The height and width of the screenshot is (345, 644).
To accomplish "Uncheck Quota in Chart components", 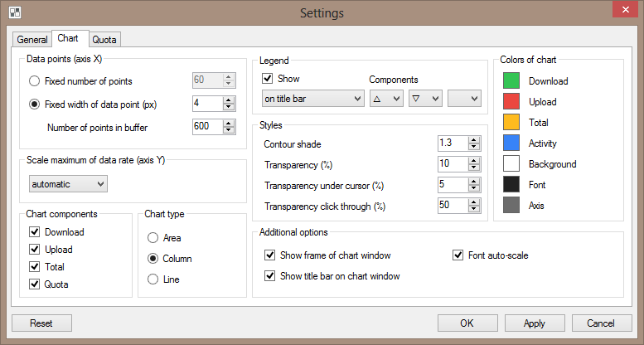I will pyautogui.click(x=35, y=284).
